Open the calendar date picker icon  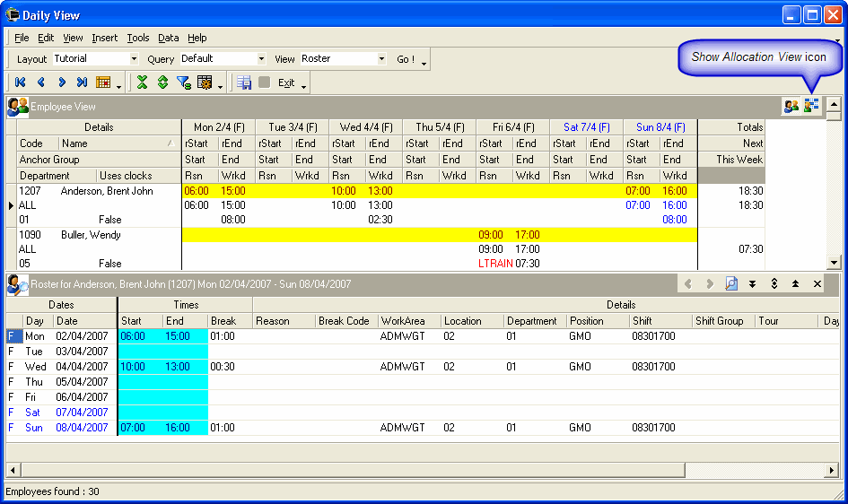[103, 83]
